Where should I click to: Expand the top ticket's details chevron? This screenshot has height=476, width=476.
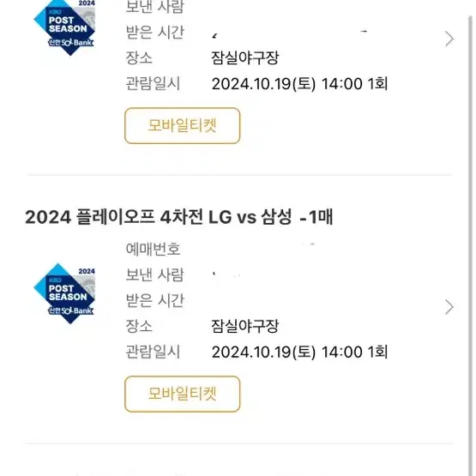pos(449,39)
